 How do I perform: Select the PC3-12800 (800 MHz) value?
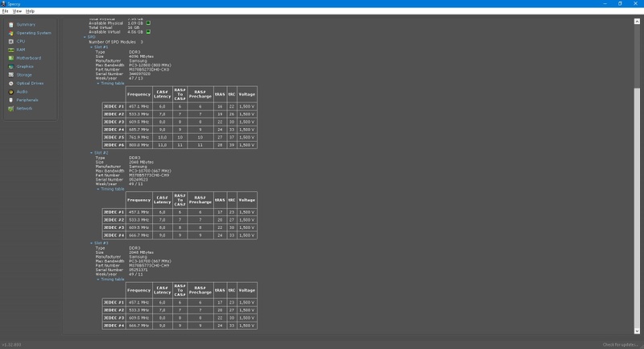pos(150,65)
